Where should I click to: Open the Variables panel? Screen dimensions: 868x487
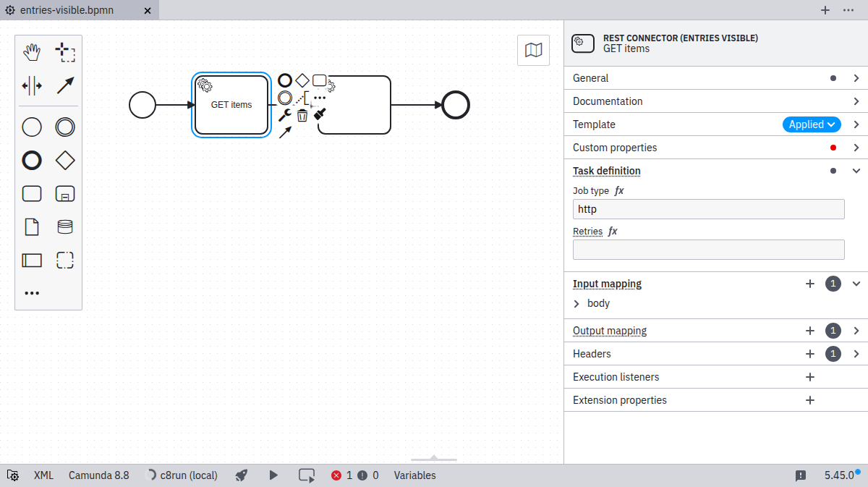click(414, 475)
